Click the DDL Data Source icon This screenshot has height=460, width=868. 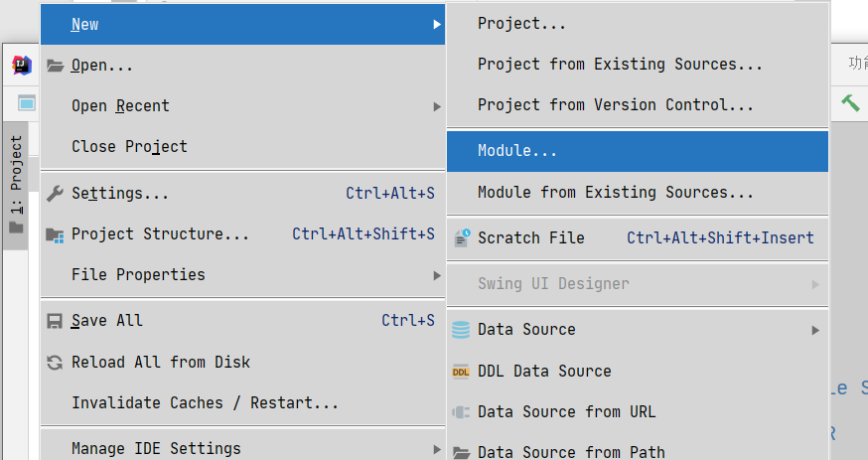pos(462,372)
